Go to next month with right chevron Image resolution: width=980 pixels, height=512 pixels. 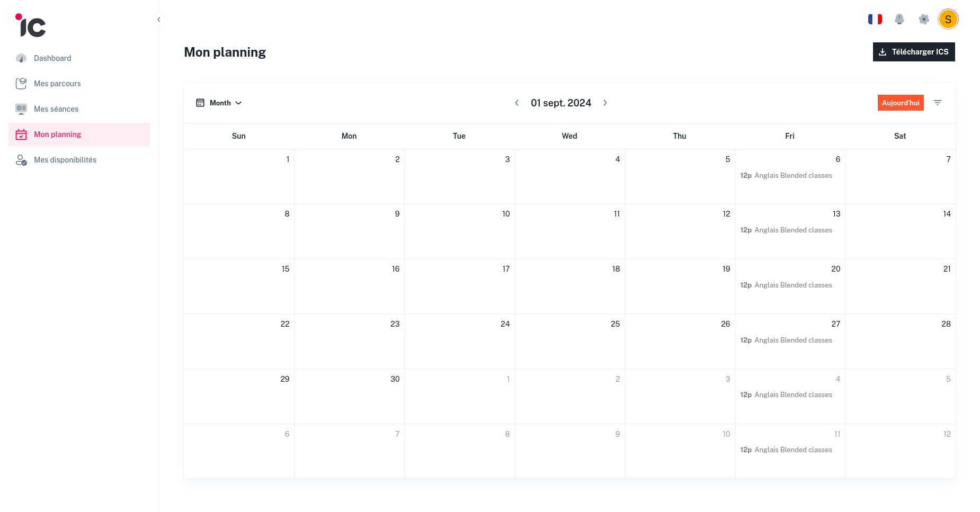pos(605,103)
